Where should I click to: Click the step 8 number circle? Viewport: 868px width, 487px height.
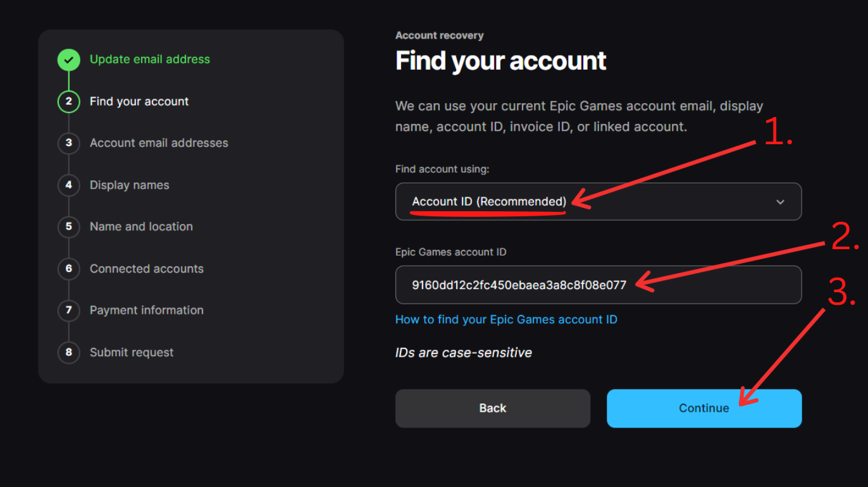coord(68,352)
